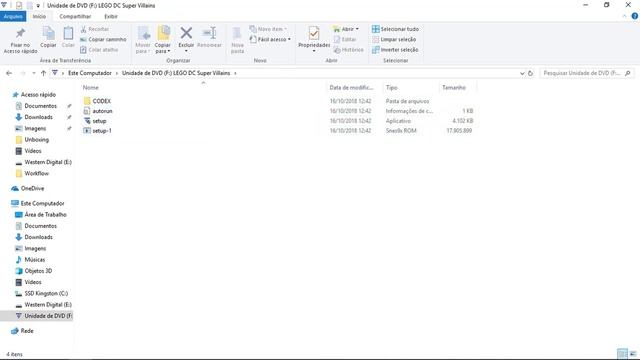Switch to the Exibir ribbon tab
This screenshot has width=640, height=360.
click(111, 16)
